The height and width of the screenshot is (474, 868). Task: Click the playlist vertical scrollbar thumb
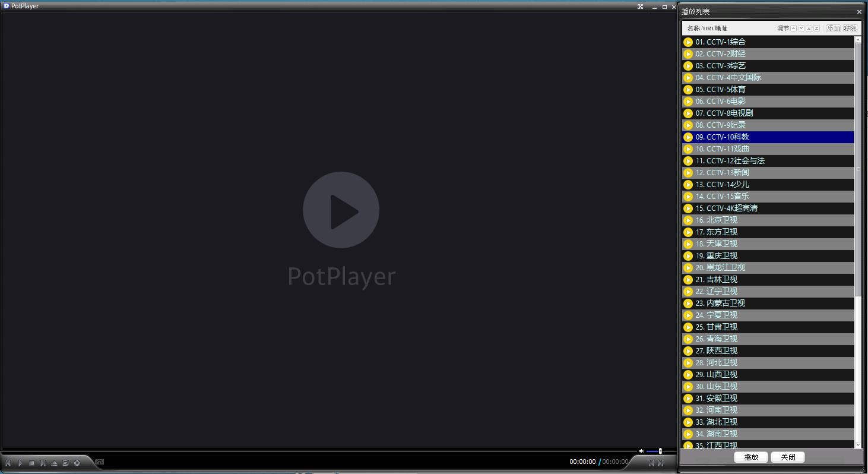pos(858,170)
